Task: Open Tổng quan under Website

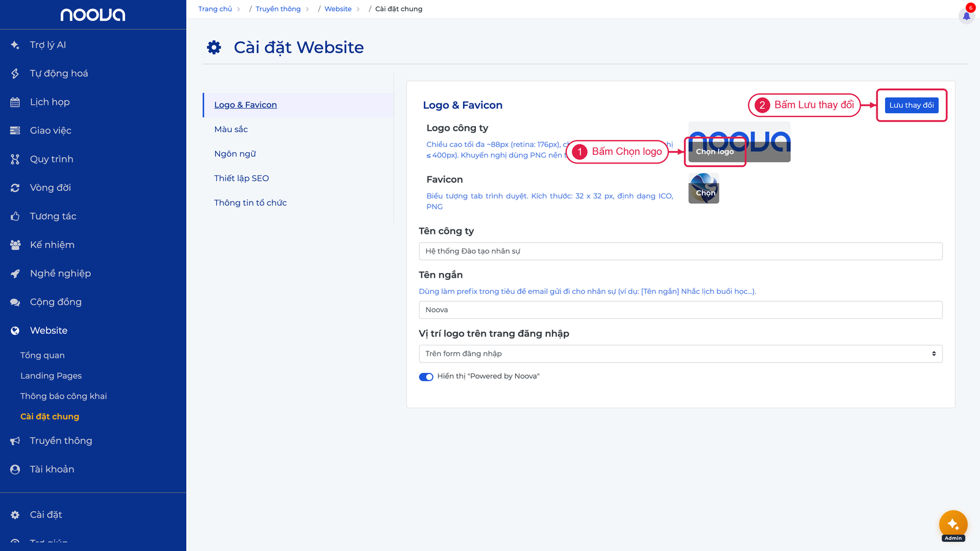Action: [x=42, y=355]
